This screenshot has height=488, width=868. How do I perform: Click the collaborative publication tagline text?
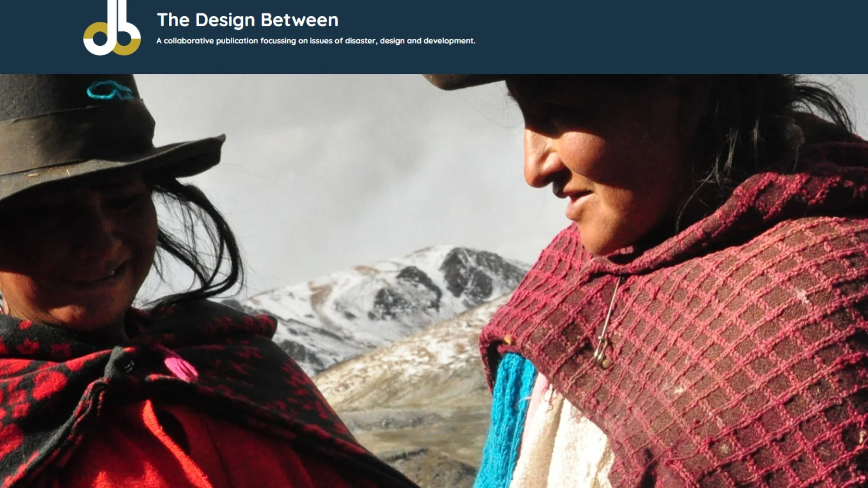click(316, 41)
